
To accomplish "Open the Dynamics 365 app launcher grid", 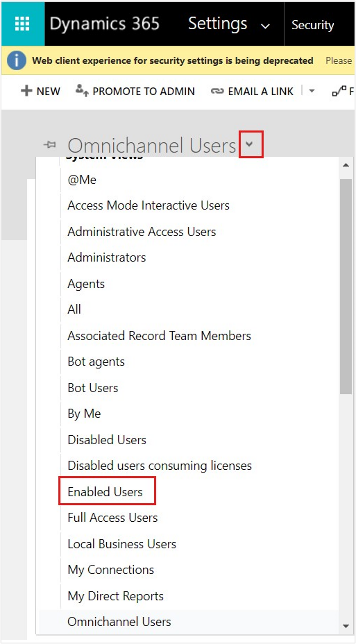I will (23, 24).
